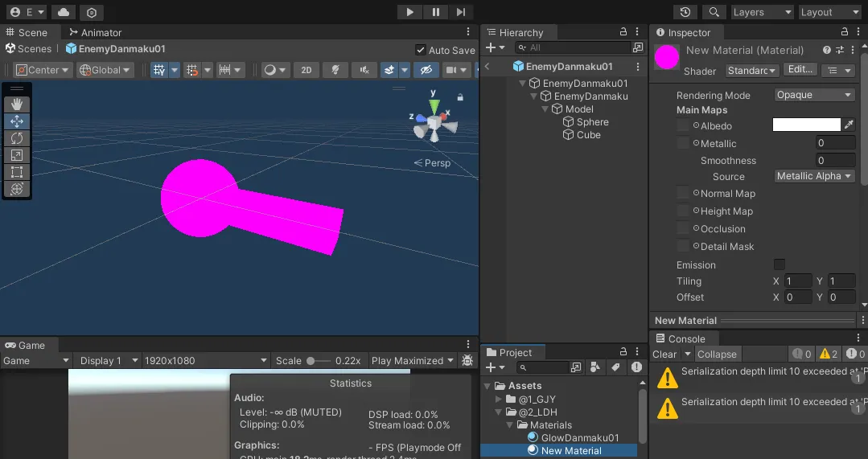Switch to the Animator tab

point(95,32)
